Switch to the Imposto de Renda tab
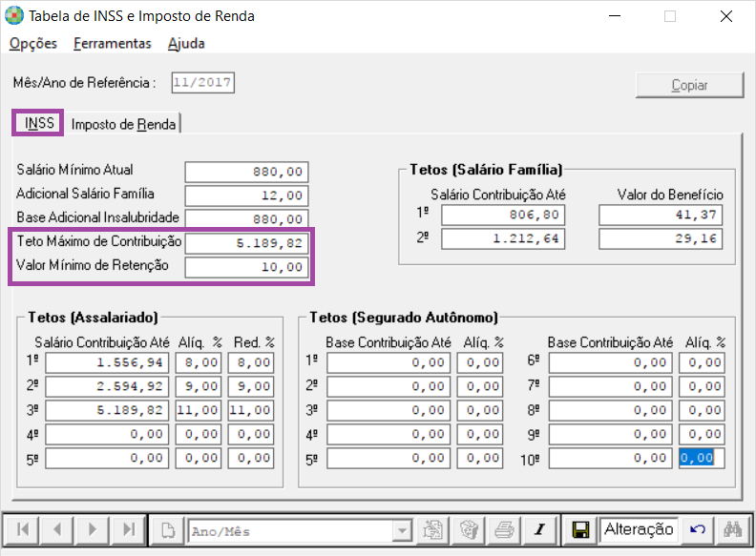This screenshot has height=556, width=756. (x=123, y=124)
